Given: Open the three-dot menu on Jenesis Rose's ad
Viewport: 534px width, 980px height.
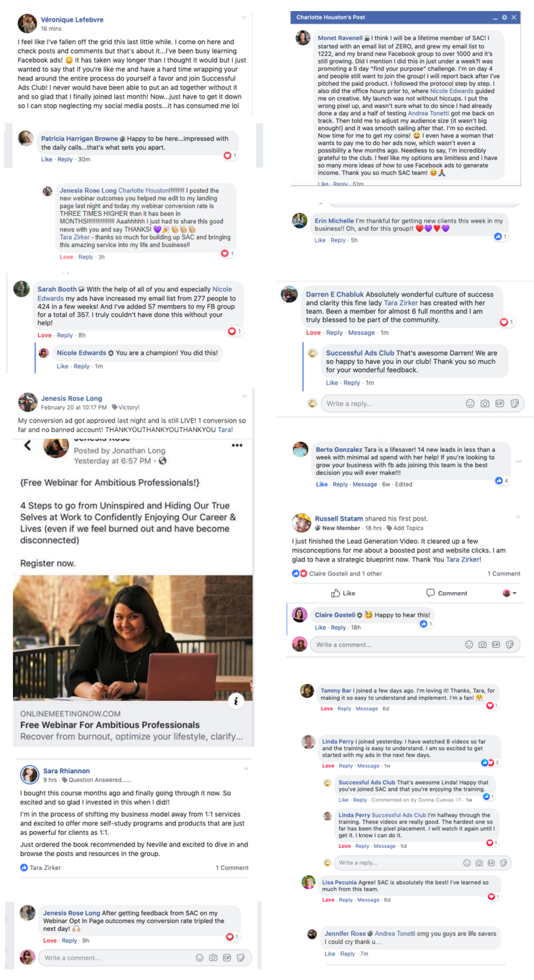Looking at the screenshot, I should [x=237, y=446].
